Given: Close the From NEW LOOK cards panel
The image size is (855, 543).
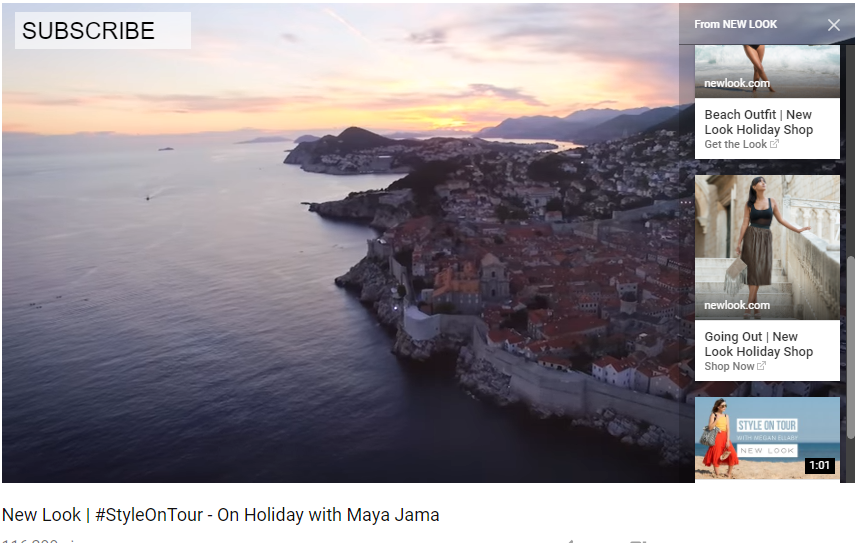Looking at the screenshot, I should (833, 25).
